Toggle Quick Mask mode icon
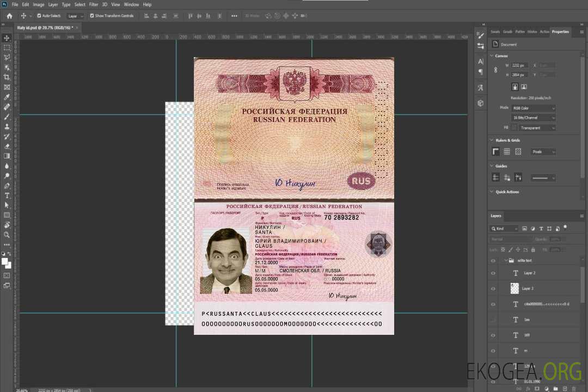The width and height of the screenshot is (588, 392). pos(7,275)
